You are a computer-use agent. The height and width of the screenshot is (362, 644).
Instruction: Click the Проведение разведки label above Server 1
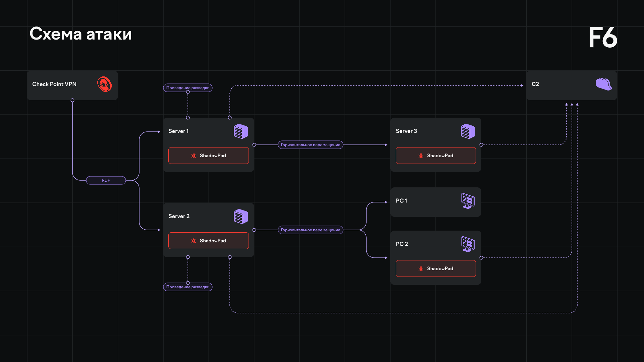[x=188, y=88]
